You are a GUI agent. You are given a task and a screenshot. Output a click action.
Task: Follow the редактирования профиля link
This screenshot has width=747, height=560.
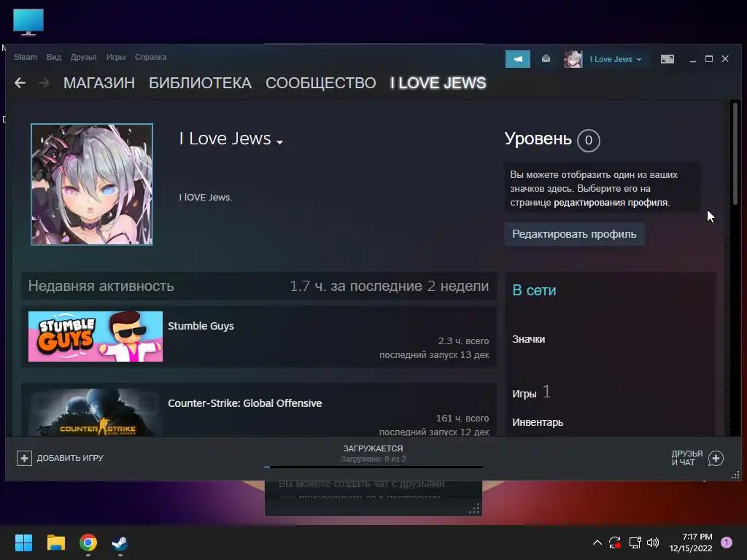pos(611,203)
